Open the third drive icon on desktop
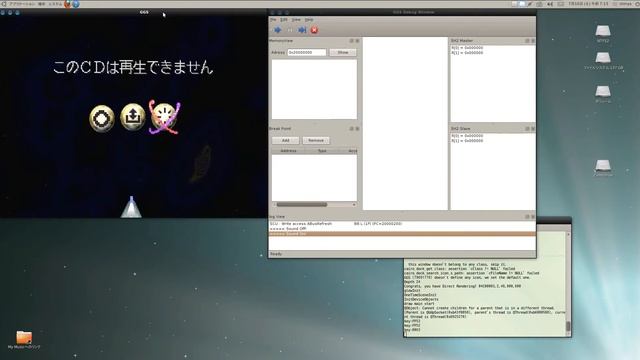Screen dimensions: 640x360 point(603,91)
